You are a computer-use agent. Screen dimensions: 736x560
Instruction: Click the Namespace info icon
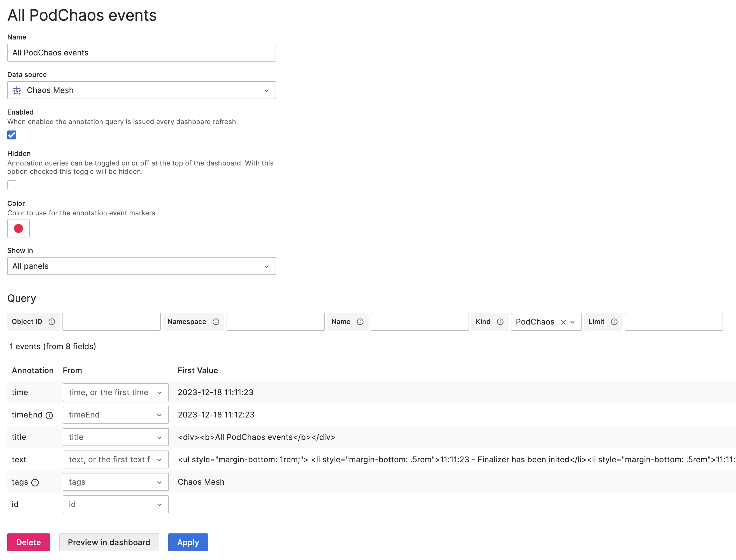[x=216, y=322]
